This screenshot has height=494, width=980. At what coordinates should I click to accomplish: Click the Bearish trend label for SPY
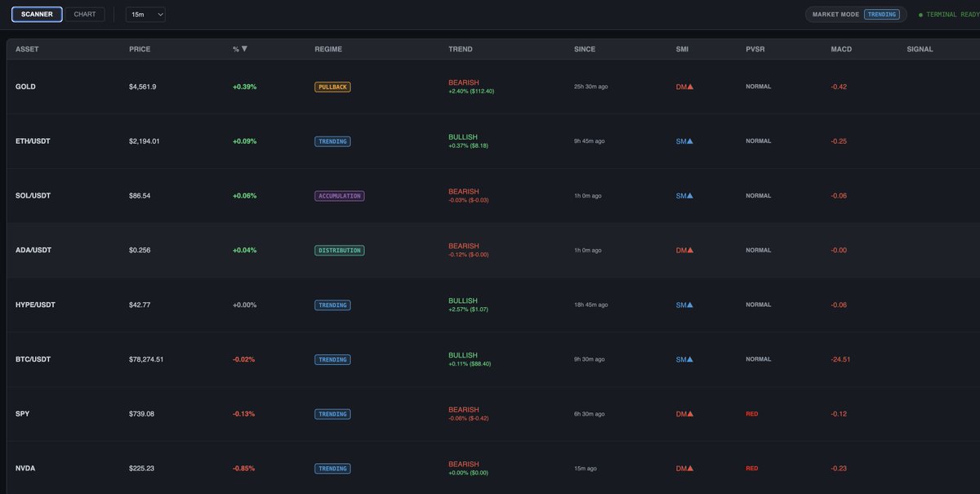point(464,410)
